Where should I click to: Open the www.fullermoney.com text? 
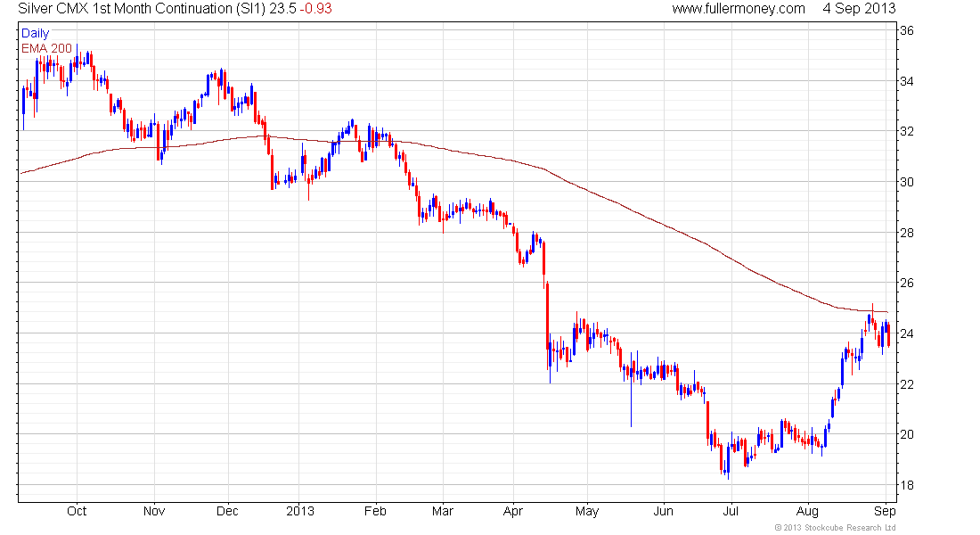[x=739, y=9]
